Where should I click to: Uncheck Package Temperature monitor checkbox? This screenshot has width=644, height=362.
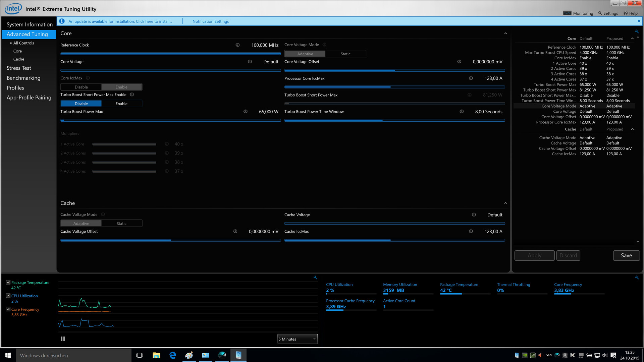[x=8, y=283]
